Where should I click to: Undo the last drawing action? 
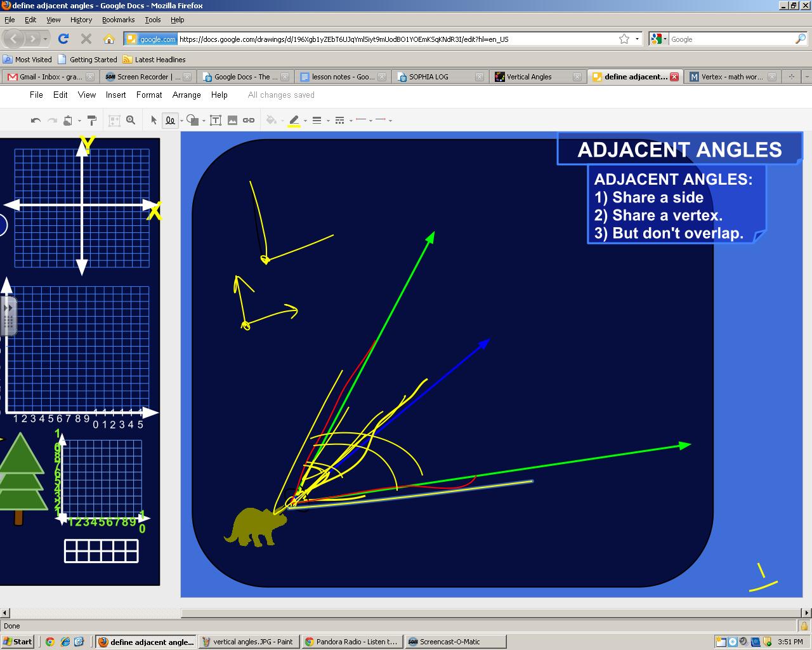coord(36,120)
